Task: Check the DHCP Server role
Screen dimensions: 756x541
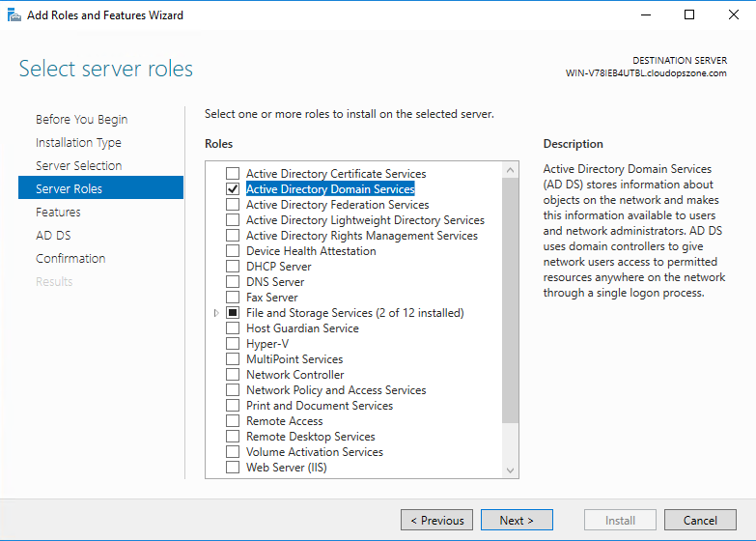Action: (x=233, y=266)
